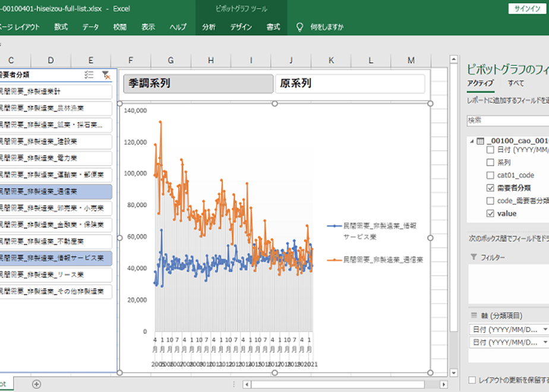Select slicer item 民間需要_非製造業_卸売業・小売業
Viewport: 549px width, 392px height.
click(x=55, y=208)
